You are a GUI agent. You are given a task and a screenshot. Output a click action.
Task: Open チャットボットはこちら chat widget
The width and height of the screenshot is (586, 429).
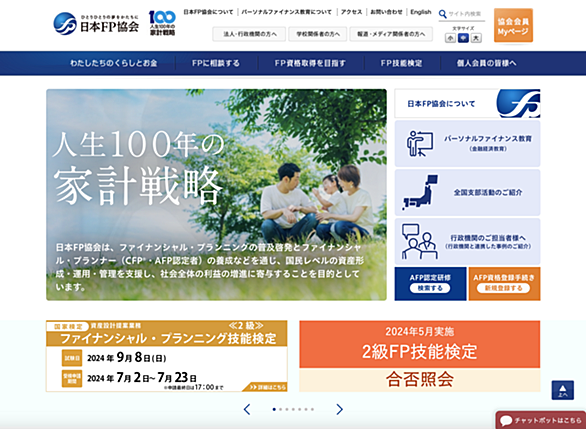540,420
